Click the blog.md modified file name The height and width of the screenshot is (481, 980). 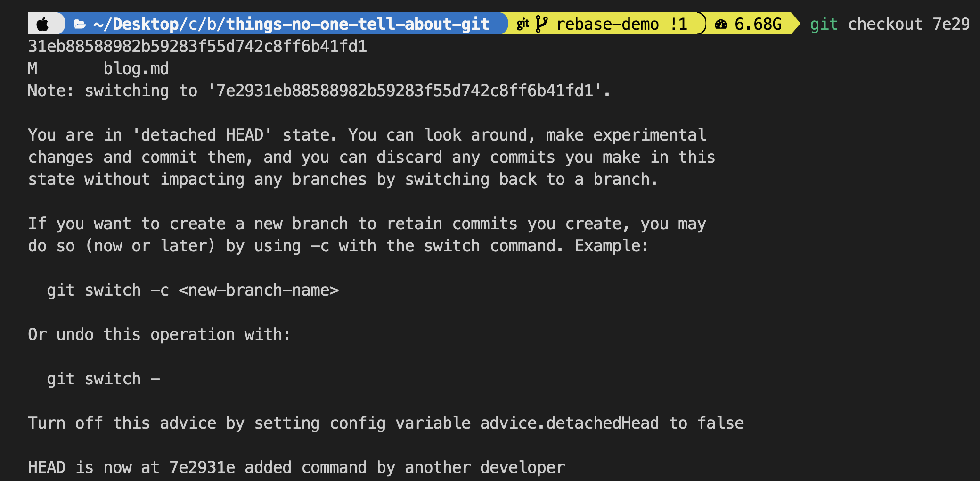(136, 69)
